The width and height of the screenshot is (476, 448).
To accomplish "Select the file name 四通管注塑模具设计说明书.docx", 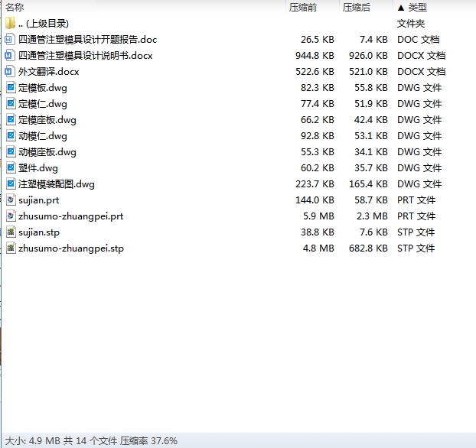I will (x=85, y=56).
